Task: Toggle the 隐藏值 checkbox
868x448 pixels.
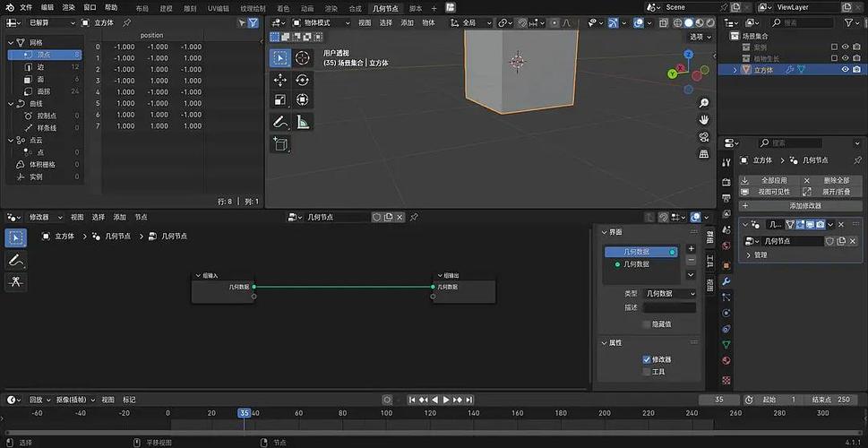Action: pyautogui.click(x=647, y=324)
